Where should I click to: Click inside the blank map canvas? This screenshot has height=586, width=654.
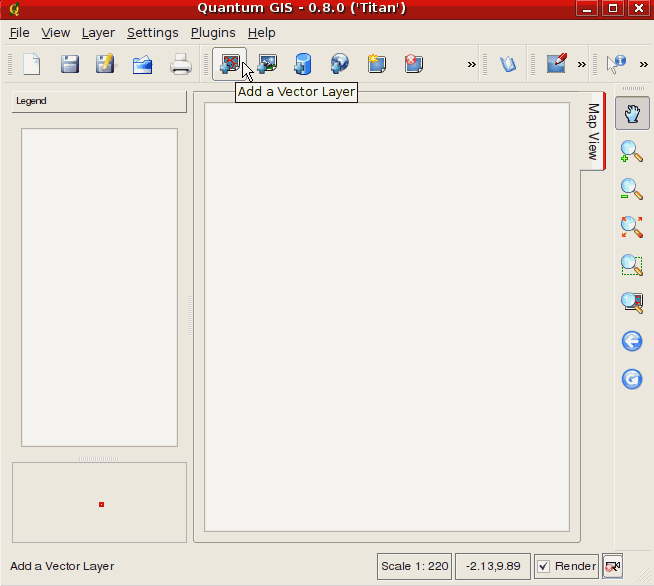pos(387,317)
